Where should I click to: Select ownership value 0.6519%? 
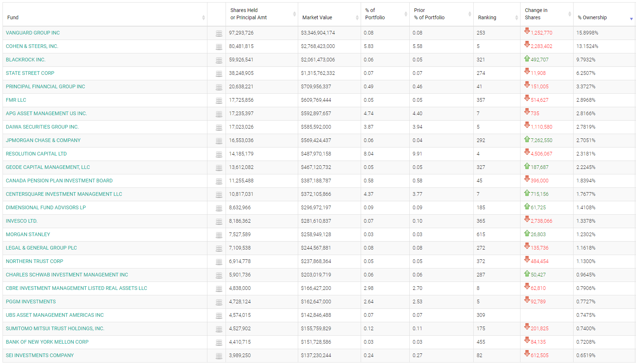point(586,355)
